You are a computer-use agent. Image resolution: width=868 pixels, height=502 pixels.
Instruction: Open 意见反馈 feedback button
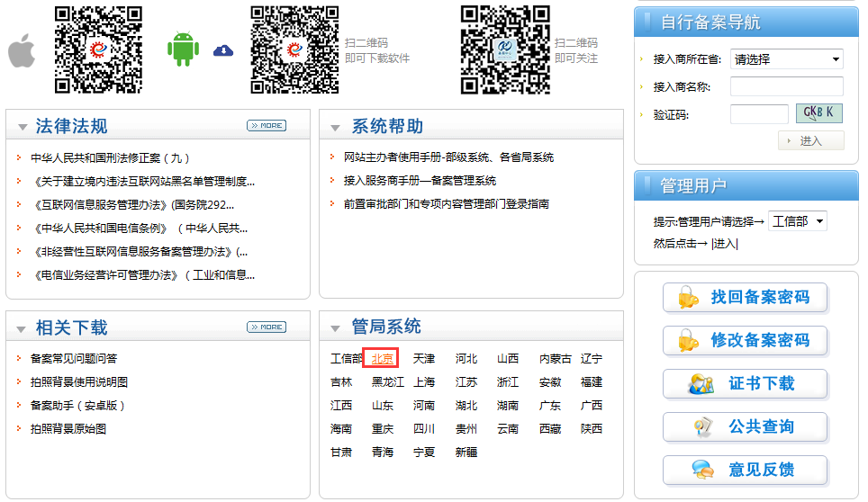(745, 471)
